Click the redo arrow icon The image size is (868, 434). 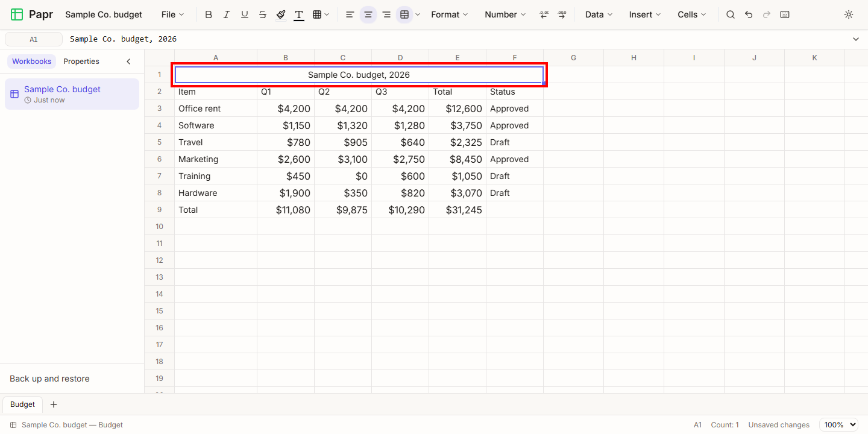pyautogui.click(x=767, y=14)
